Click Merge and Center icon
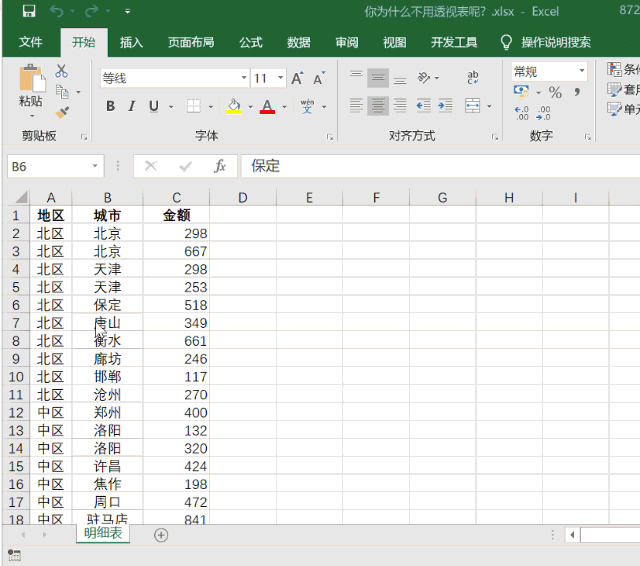 point(473,106)
